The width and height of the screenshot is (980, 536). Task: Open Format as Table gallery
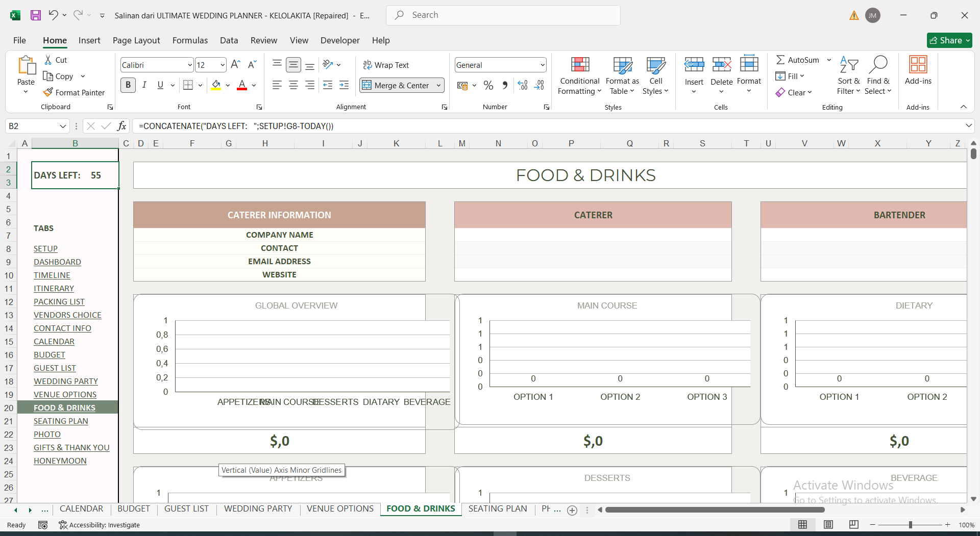point(622,75)
